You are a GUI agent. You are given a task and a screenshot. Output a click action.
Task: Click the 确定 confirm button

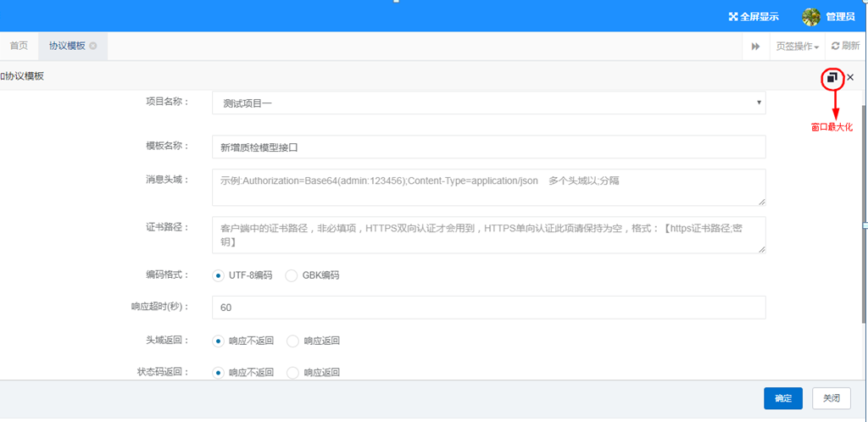[783, 398]
